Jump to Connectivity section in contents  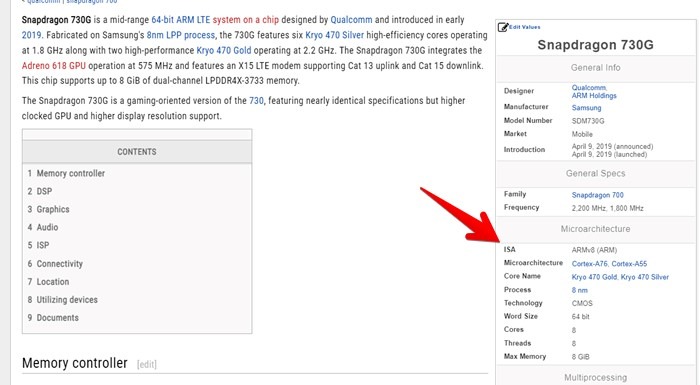(x=55, y=264)
